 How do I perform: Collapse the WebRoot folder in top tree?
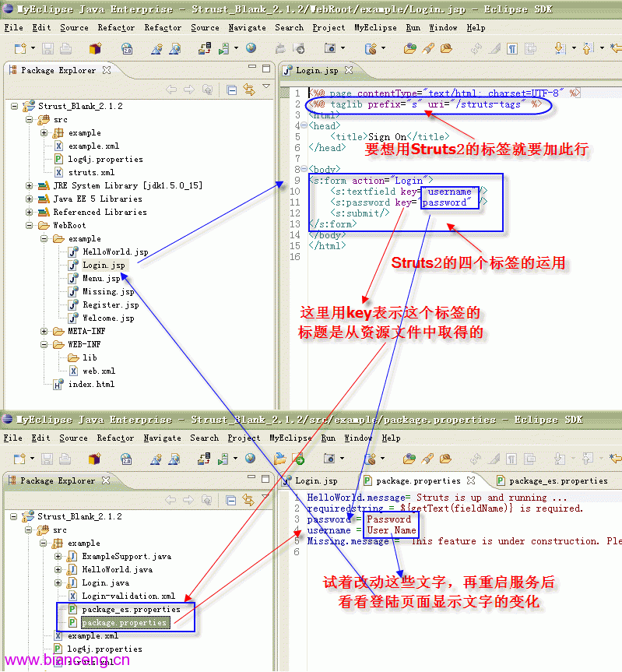pyautogui.click(x=29, y=226)
